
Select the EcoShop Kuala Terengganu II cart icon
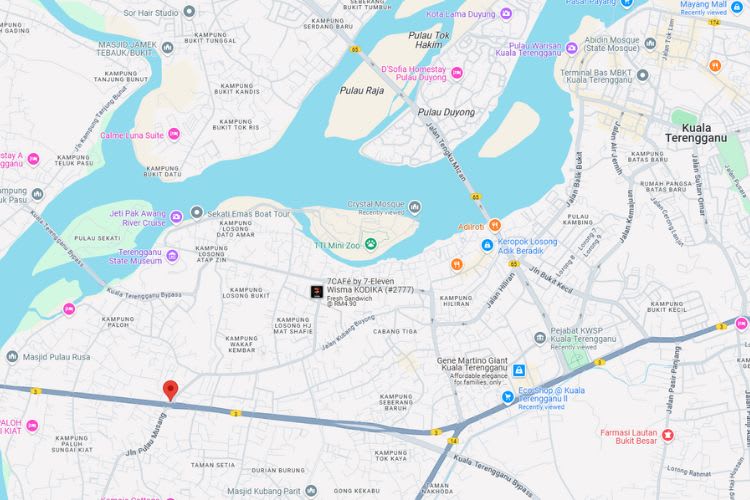(507, 397)
